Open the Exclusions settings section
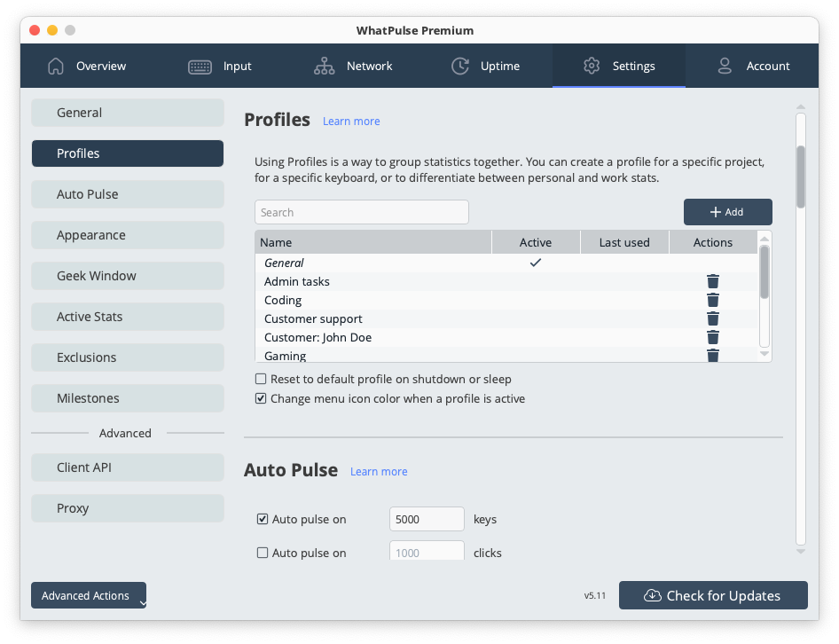The height and width of the screenshot is (644, 839). click(127, 357)
